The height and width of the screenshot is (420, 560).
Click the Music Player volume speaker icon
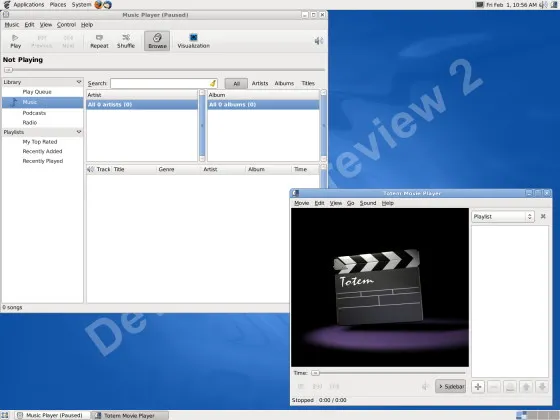tap(319, 41)
